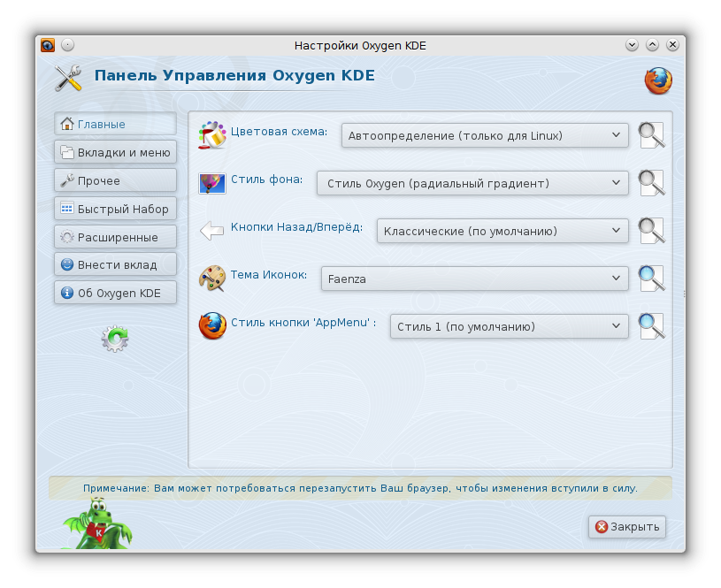The width and height of the screenshot is (721, 588).
Task: Click the painter palette Тема Иконок icon
Action: point(212,279)
